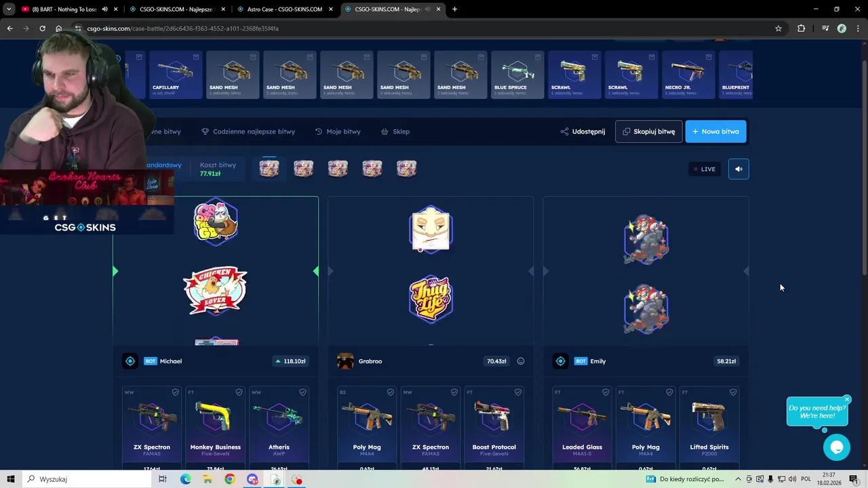Click Grabroo's profile avatar

click(345, 361)
